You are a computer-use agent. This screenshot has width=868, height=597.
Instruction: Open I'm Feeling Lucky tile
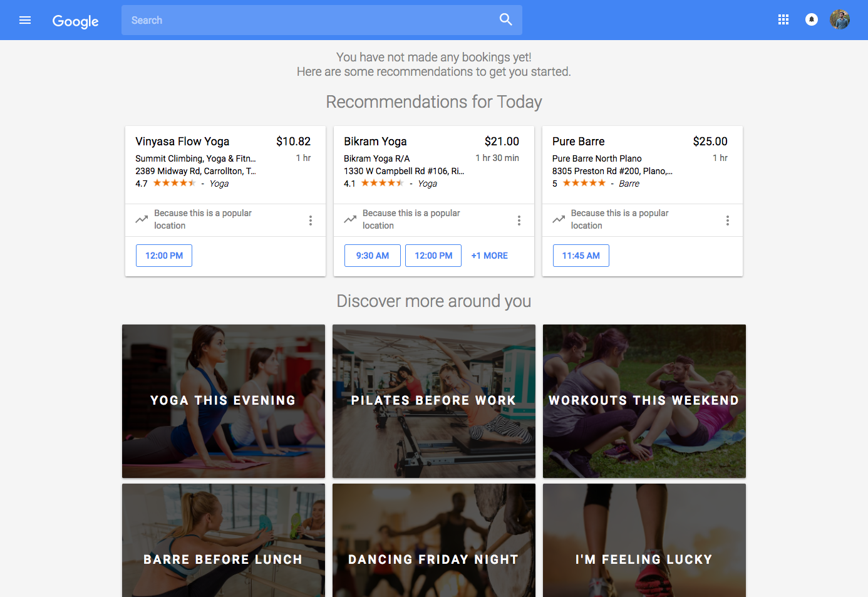point(644,541)
